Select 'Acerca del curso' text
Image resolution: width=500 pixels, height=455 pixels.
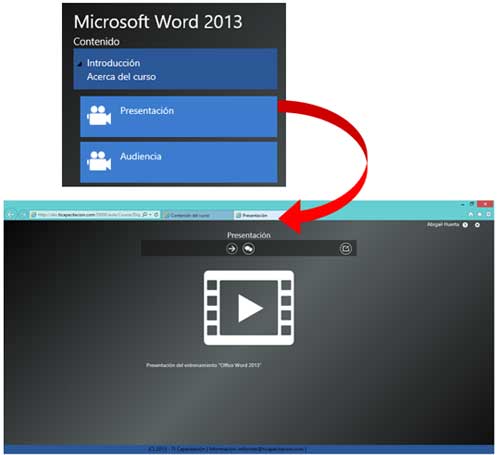[121, 77]
